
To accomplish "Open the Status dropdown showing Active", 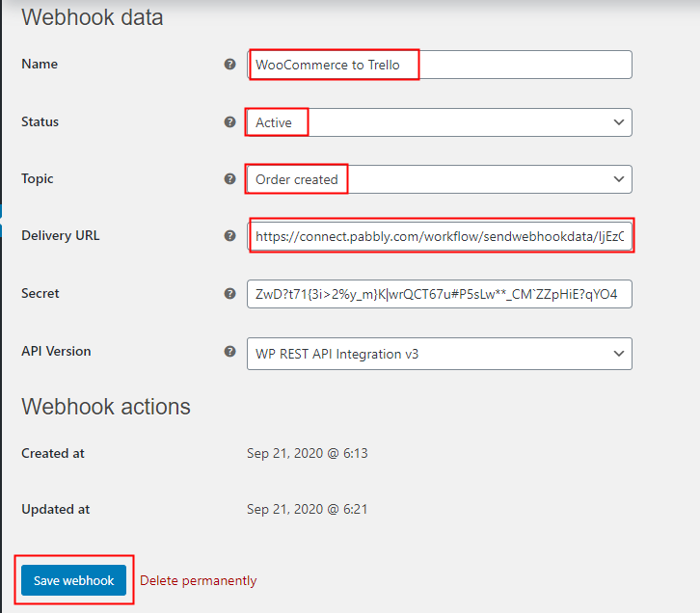I will pyautogui.click(x=440, y=122).
